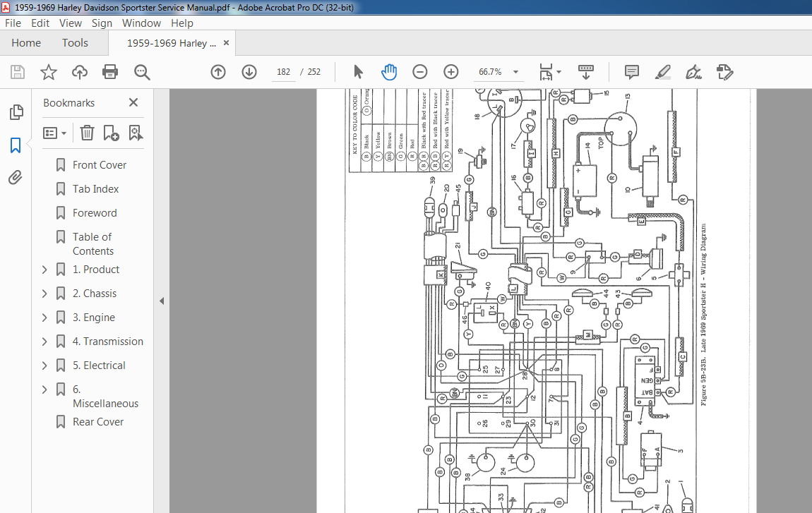Open the Attachments paperclip panel
Image resolution: width=812 pixels, height=513 pixels.
(x=16, y=178)
